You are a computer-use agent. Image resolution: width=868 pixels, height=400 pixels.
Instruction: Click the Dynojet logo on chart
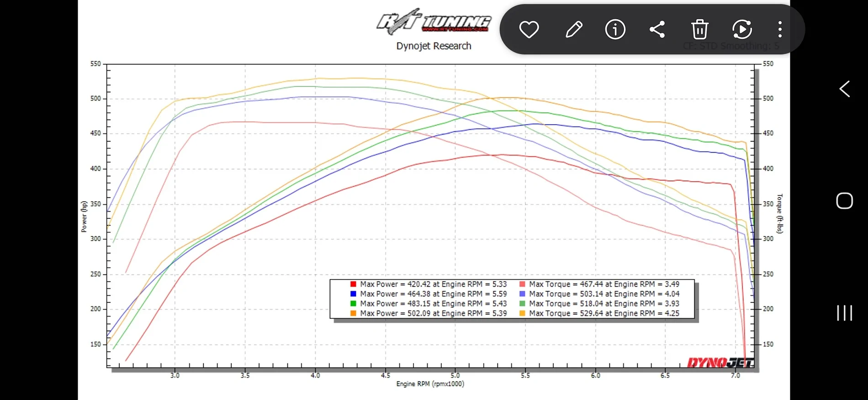click(721, 363)
